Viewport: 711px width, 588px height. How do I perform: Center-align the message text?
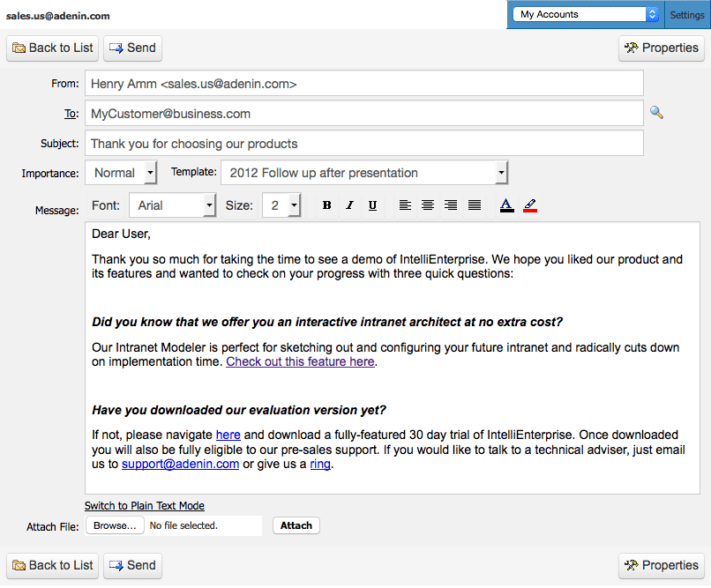click(428, 205)
